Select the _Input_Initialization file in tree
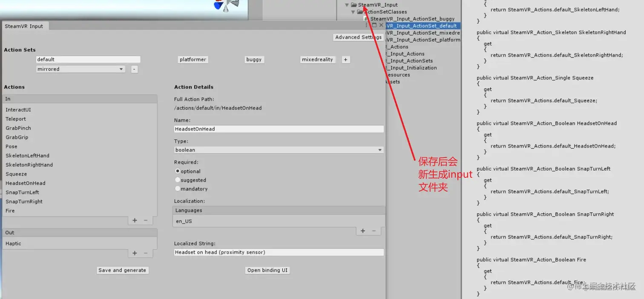 click(x=411, y=68)
